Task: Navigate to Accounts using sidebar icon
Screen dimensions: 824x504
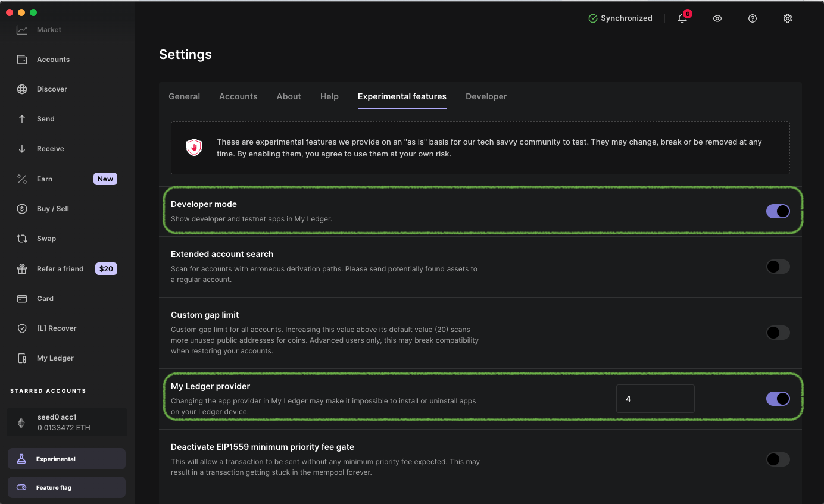Action: pos(53,59)
